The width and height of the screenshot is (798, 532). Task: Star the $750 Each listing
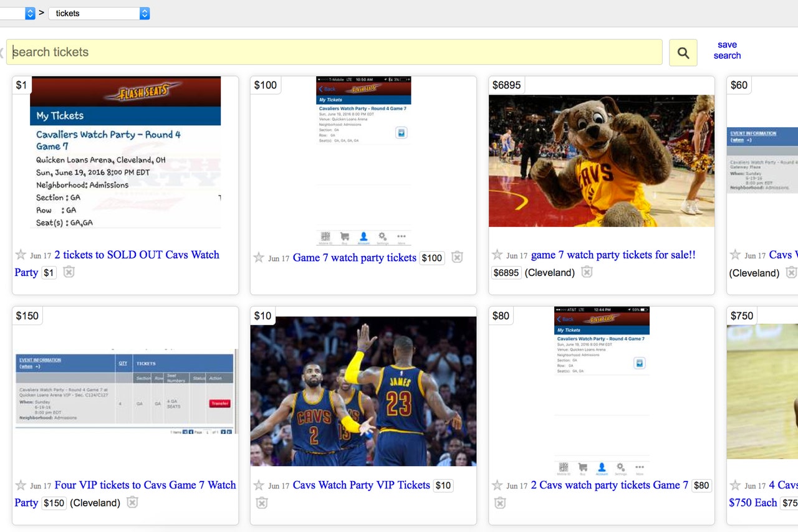point(735,485)
